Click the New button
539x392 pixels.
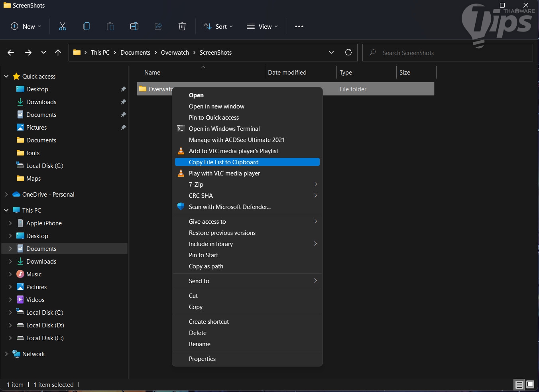26,26
